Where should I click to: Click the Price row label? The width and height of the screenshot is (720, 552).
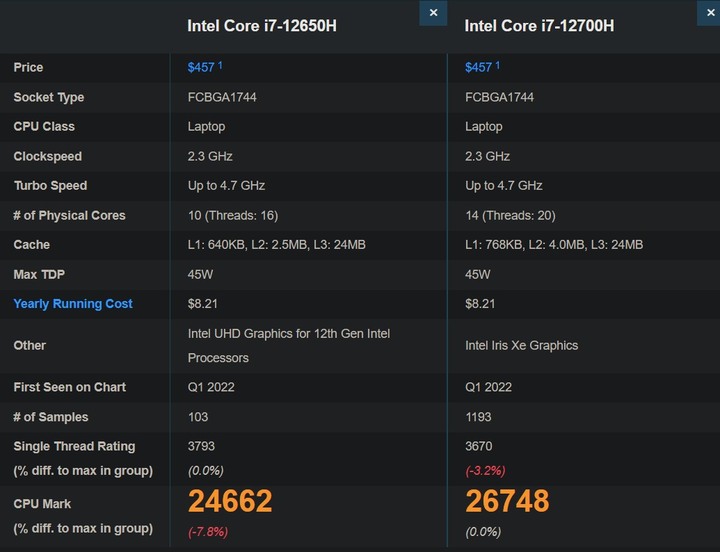tap(28, 68)
